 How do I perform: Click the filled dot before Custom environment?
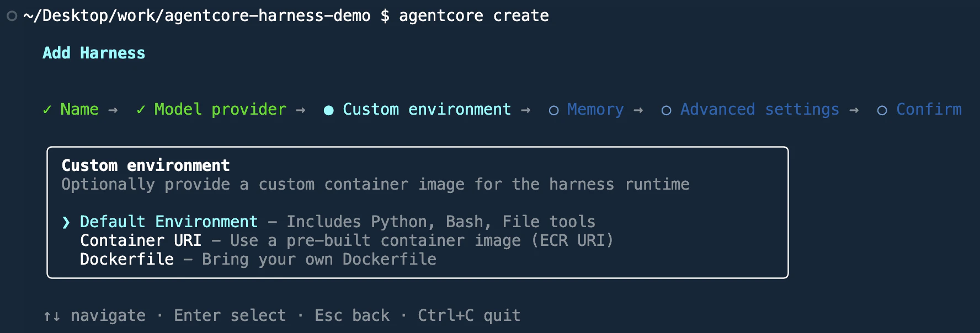(328, 110)
